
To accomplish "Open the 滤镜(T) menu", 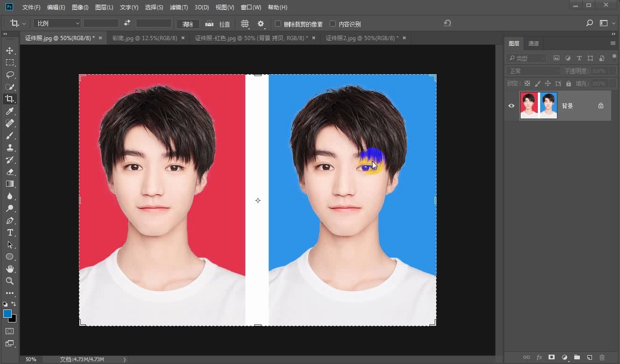I will coord(178,7).
